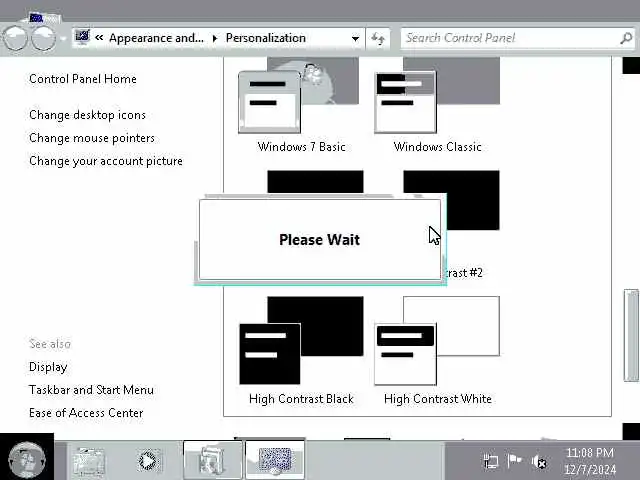Open Taskbar and Start Menu link
The width and height of the screenshot is (640, 480).
tap(91, 390)
